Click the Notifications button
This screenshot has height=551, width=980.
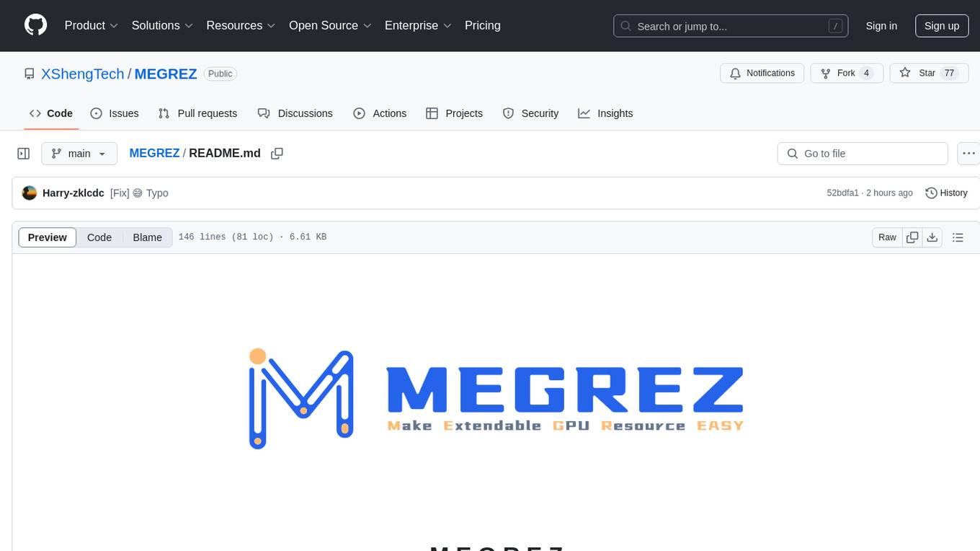point(762,73)
